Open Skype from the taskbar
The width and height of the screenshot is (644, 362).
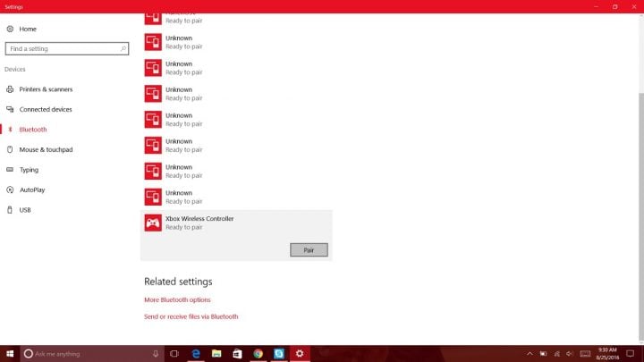(x=279, y=354)
